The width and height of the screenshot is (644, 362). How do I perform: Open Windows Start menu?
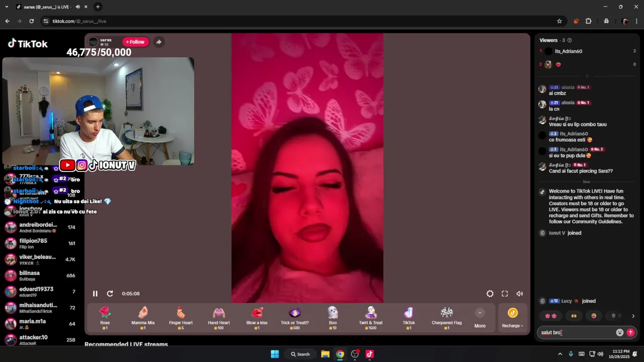(x=275, y=354)
